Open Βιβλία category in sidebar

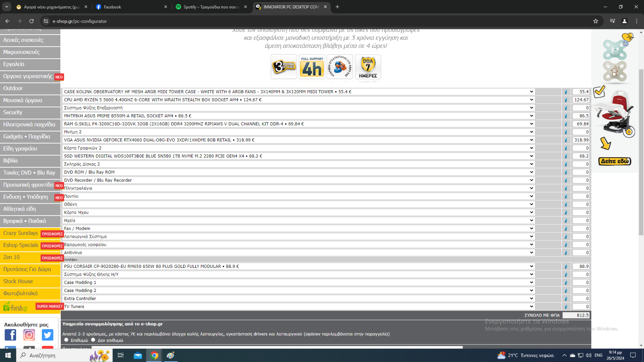[30, 161]
